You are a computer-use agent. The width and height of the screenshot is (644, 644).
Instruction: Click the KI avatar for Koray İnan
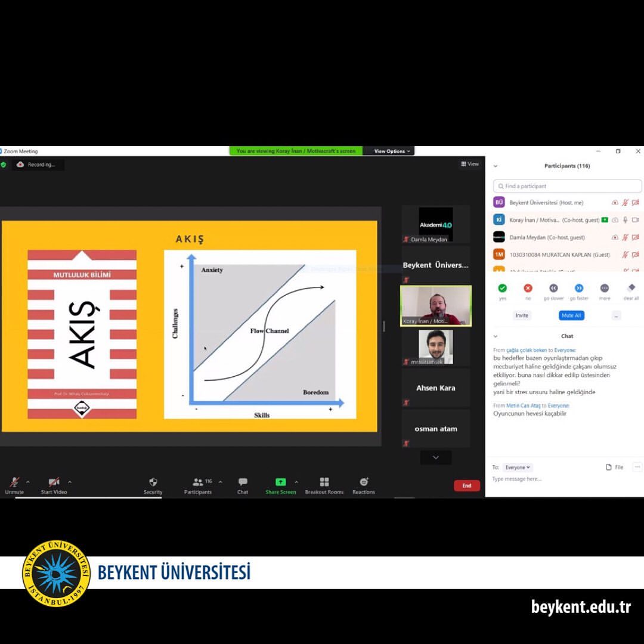(x=499, y=219)
